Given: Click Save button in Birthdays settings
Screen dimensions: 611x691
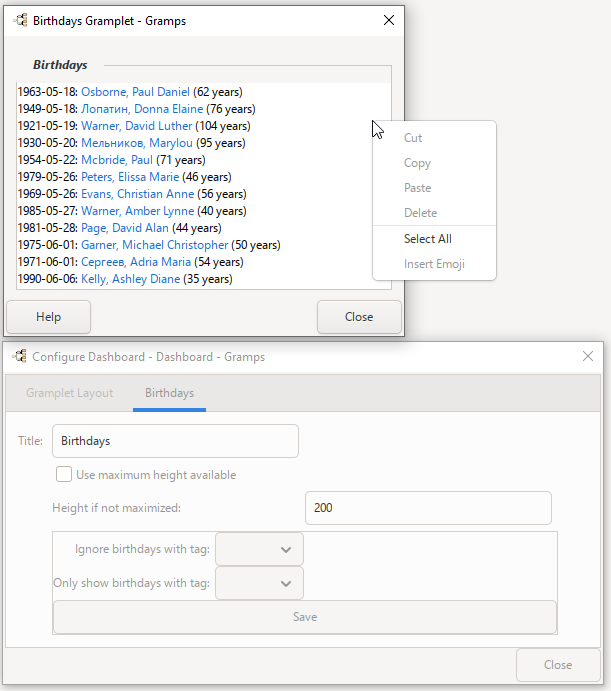Looking at the screenshot, I should tap(305, 617).
